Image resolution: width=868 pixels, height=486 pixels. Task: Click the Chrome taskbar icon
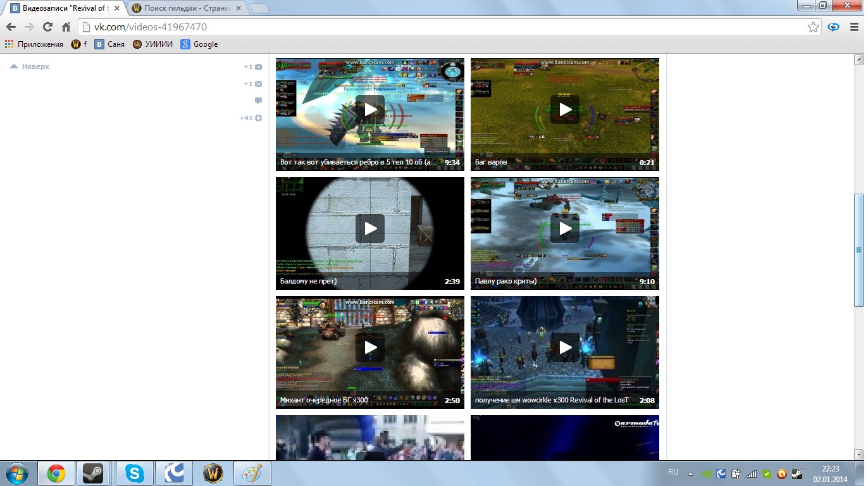tap(56, 473)
